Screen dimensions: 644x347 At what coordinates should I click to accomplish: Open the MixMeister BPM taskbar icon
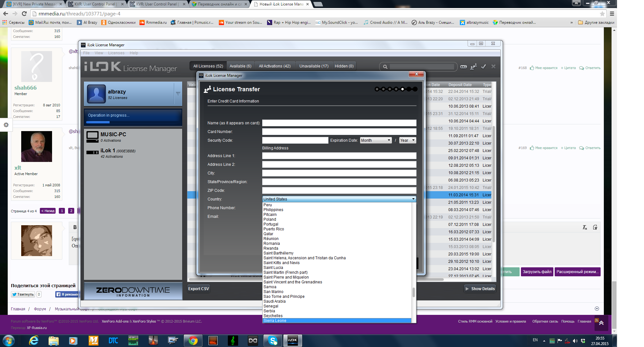[x=93, y=340]
